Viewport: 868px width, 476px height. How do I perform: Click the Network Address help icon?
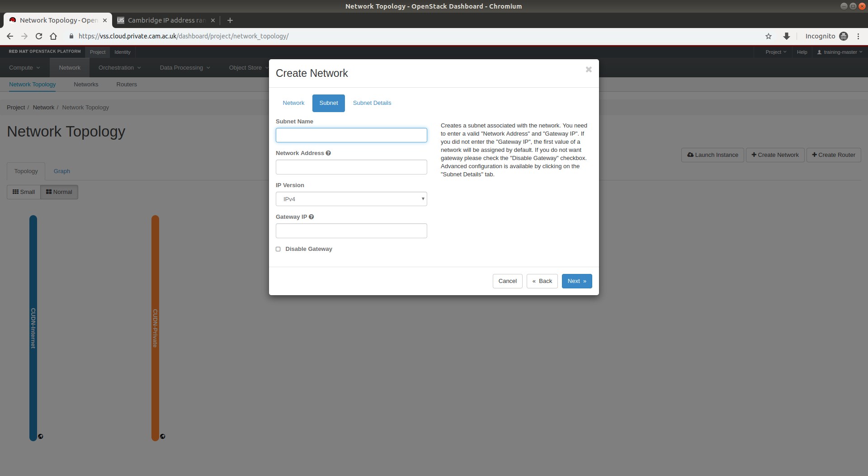click(x=328, y=153)
